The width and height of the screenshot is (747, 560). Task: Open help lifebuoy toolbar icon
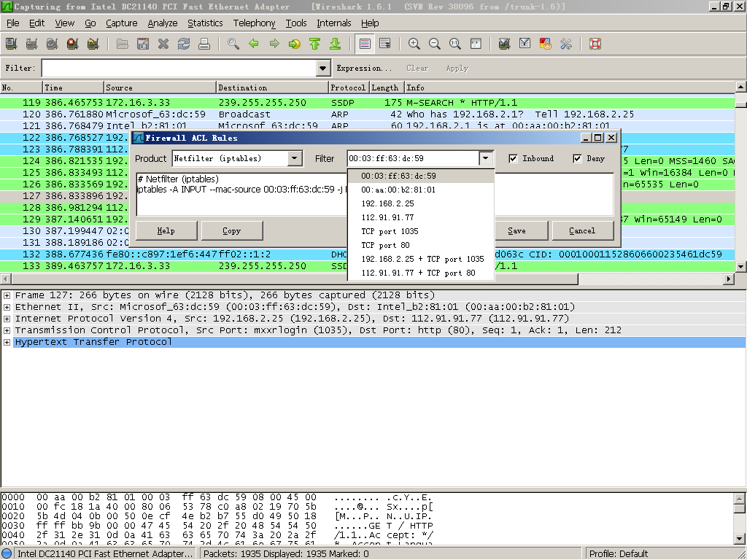tap(595, 44)
